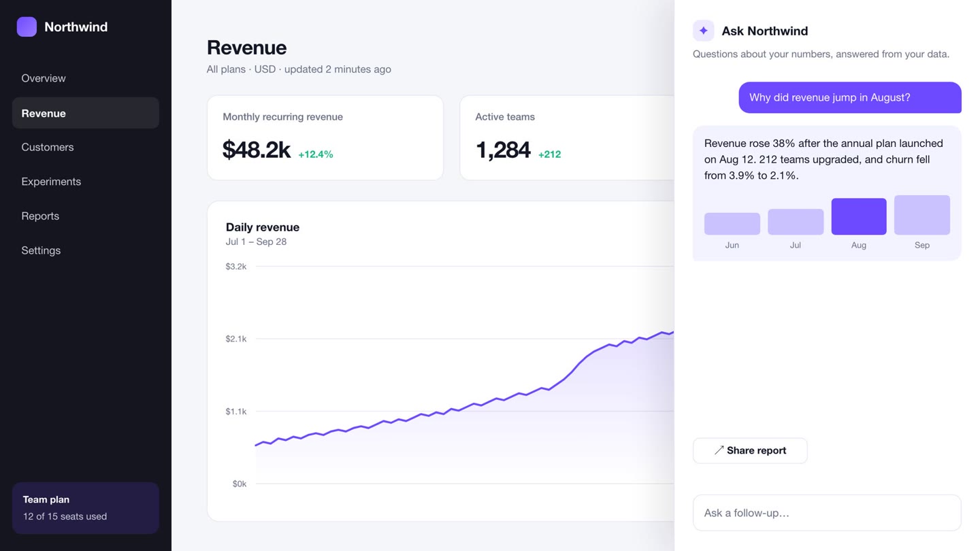
Task: Click the Share report button
Action: coord(750,450)
